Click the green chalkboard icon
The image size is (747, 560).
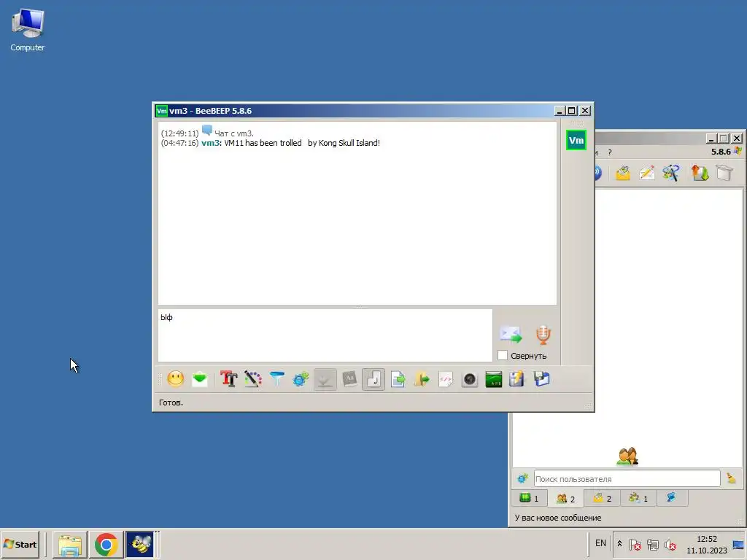pyautogui.click(x=494, y=379)
